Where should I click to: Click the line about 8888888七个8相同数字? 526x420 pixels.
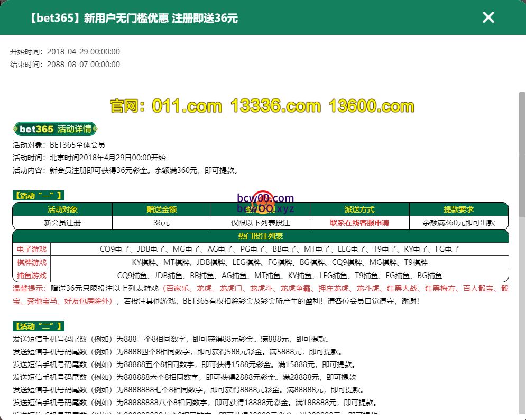(190, 390)
